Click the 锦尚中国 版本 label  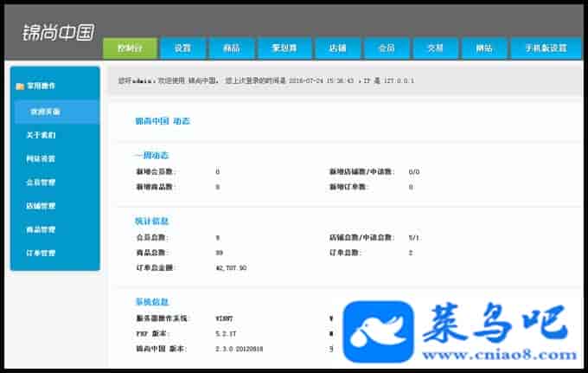[161, 349]
